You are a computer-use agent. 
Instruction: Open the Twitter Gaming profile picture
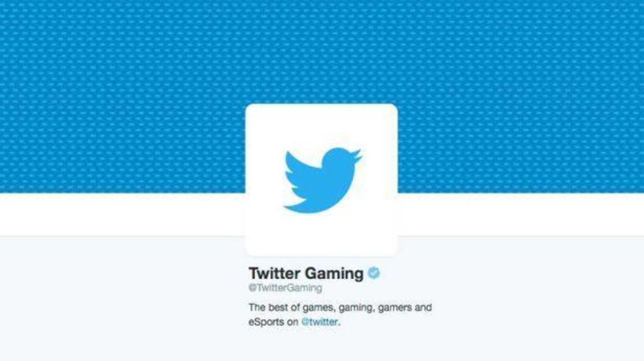[321, 180]
